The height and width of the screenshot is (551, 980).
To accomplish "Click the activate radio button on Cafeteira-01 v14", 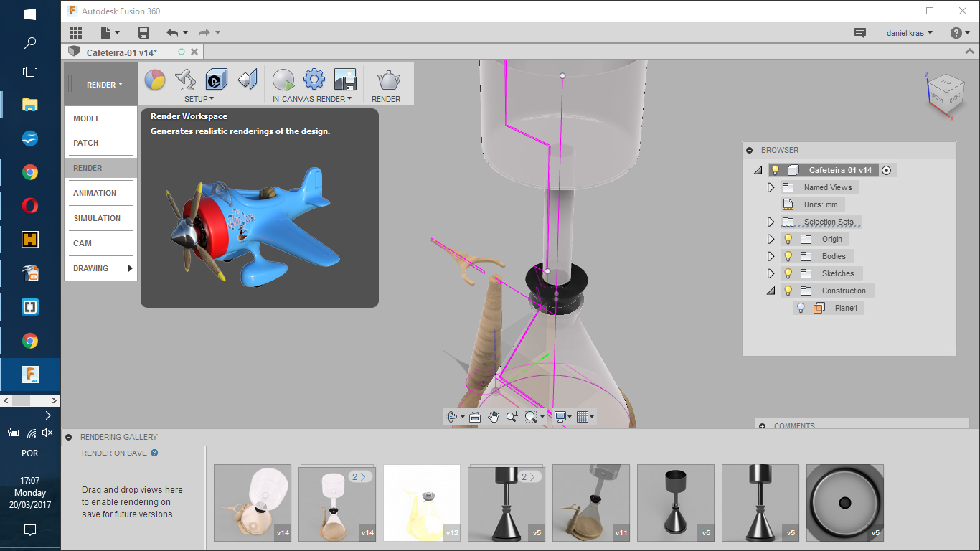I will click(x=887, y=170).
